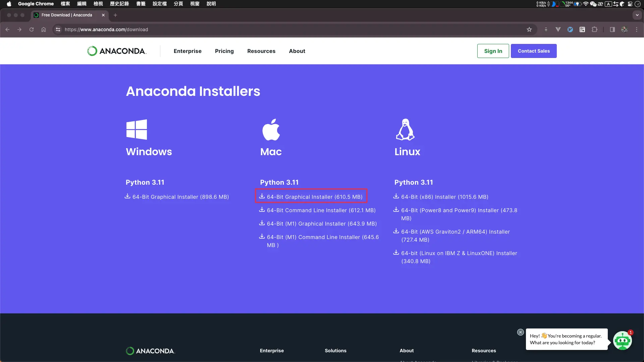
Task: Click the Anaconda logo in header
Action: (117, 51)
